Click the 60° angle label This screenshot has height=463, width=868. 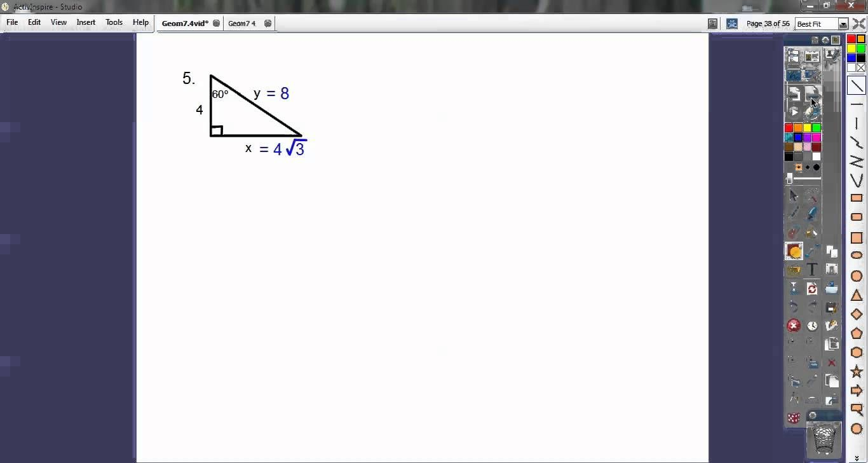[220, 94]
